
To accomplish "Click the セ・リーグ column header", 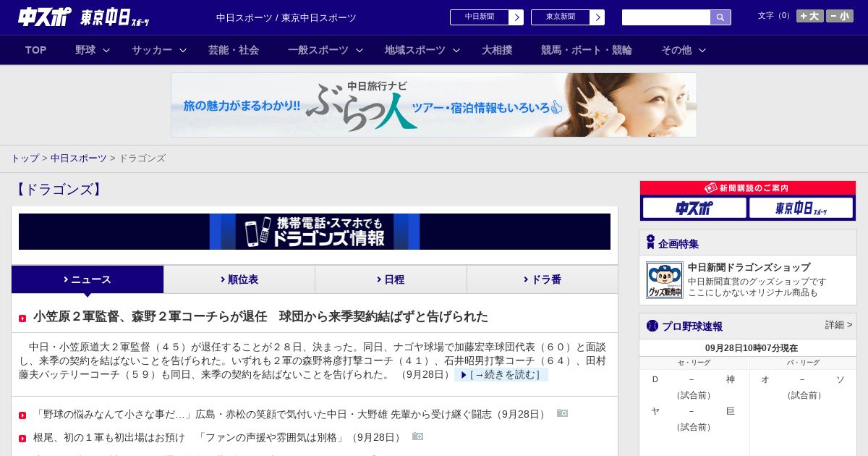I will coord(694,363).
